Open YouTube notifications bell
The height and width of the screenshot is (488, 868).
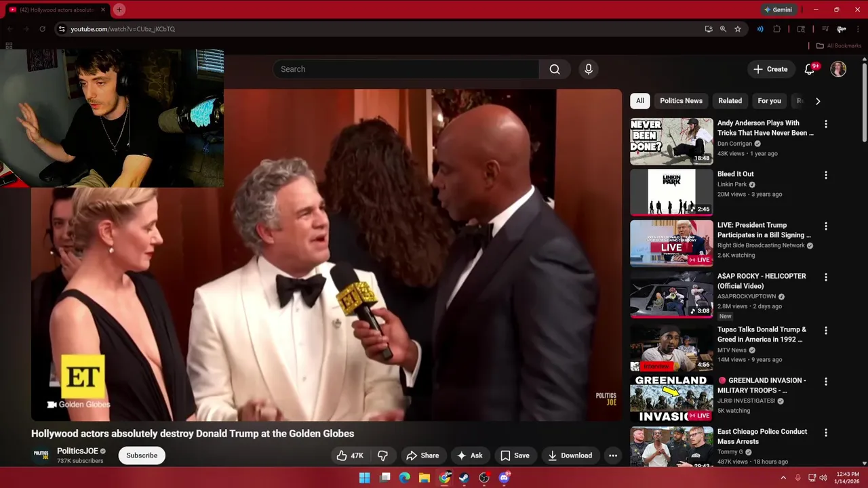tap(809, 69)
